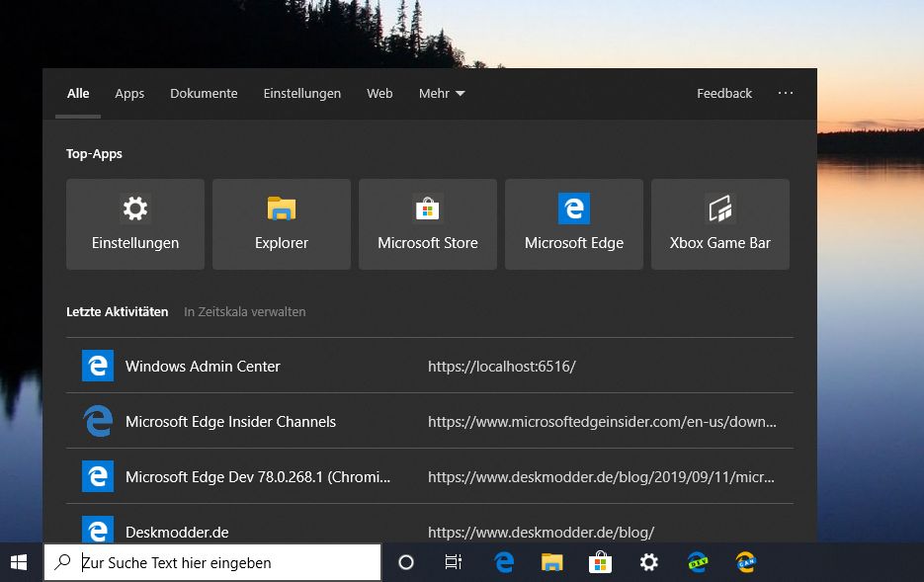924x582 pixels.
Task: Click the shopping bag icon on Store tile
Action: (x=427, y=208)
